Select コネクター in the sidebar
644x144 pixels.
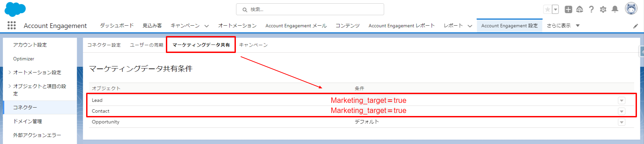point(40,107)
